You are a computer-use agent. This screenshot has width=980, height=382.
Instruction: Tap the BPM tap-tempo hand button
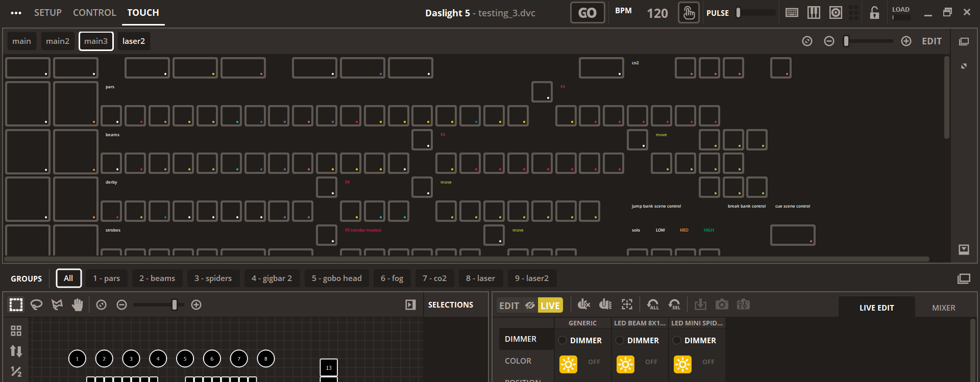(x=689, y=13)
